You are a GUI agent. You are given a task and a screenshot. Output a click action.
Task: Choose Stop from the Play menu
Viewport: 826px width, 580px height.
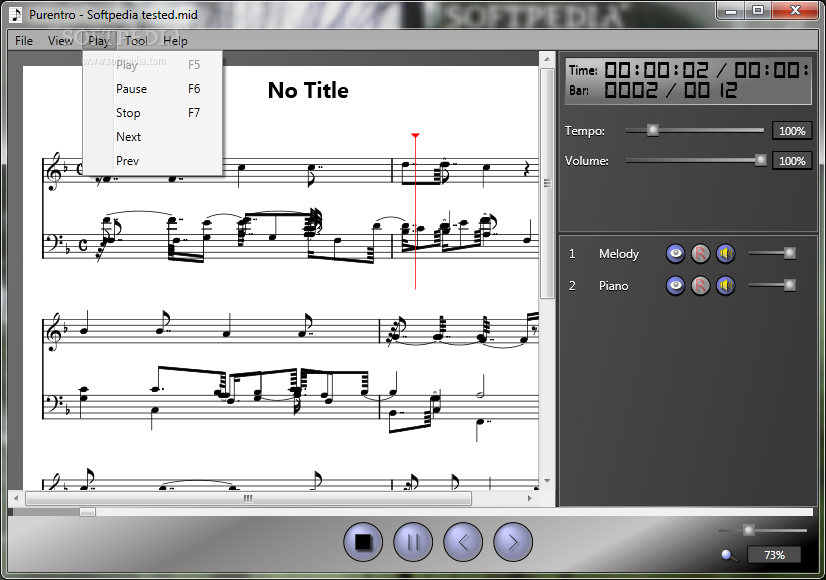(153, 113)
